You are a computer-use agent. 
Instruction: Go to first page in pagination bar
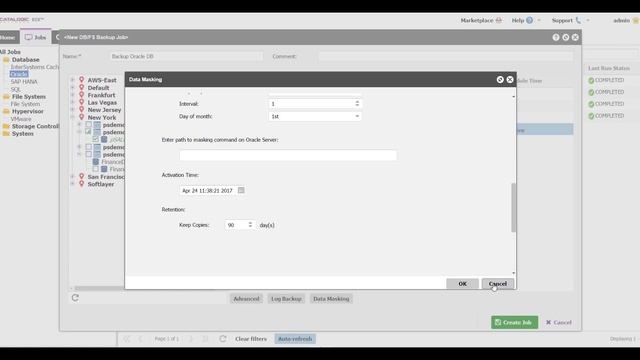(x=127, y=339)
